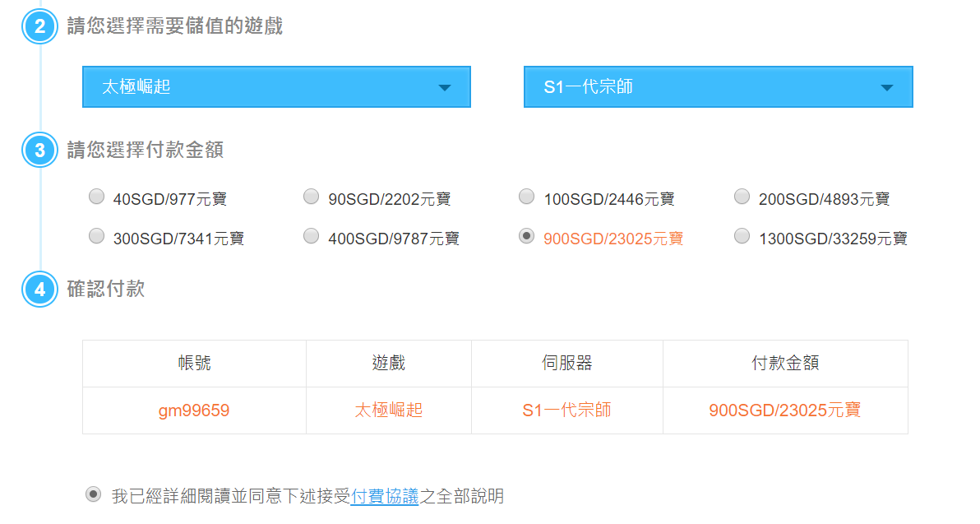This screenshot has width=980, height=524.
Task: Select the 40SGD/977元寶 radio option
Action: 96,197
